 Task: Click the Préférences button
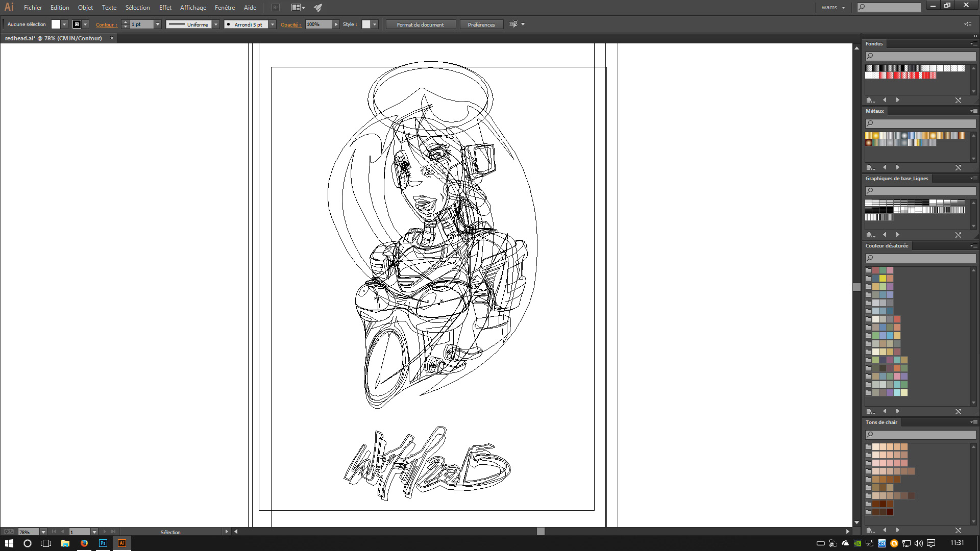pyautogui.click(x=481, y=24)
